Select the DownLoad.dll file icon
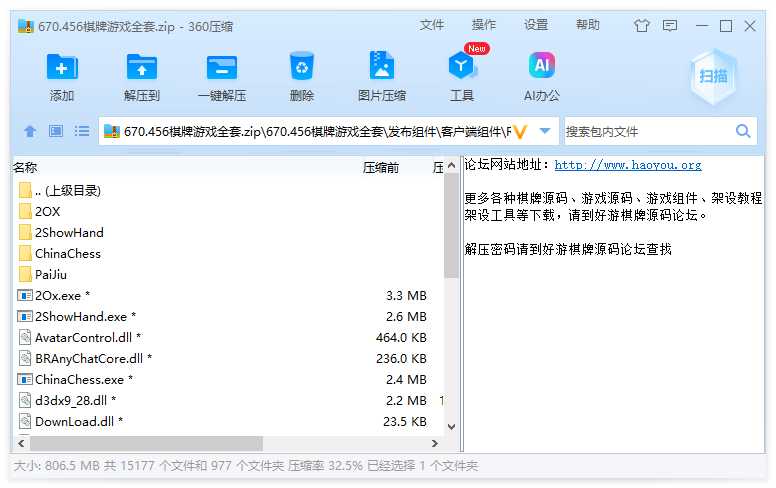Image resolution: width=776 pixels, height=488 pixels. (x=25, y=422)
